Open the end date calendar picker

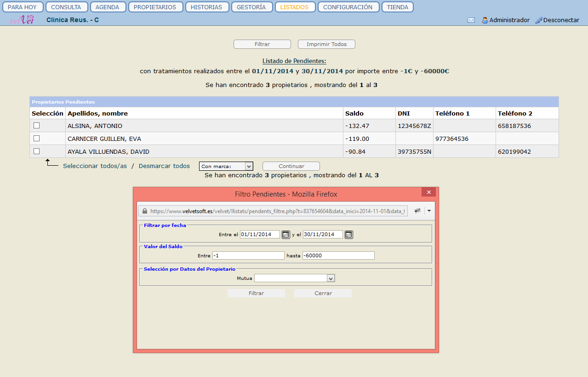[348, 234]
